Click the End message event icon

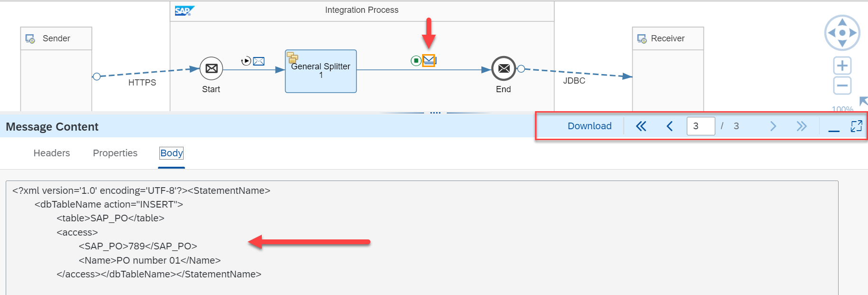tap(503, 68)
